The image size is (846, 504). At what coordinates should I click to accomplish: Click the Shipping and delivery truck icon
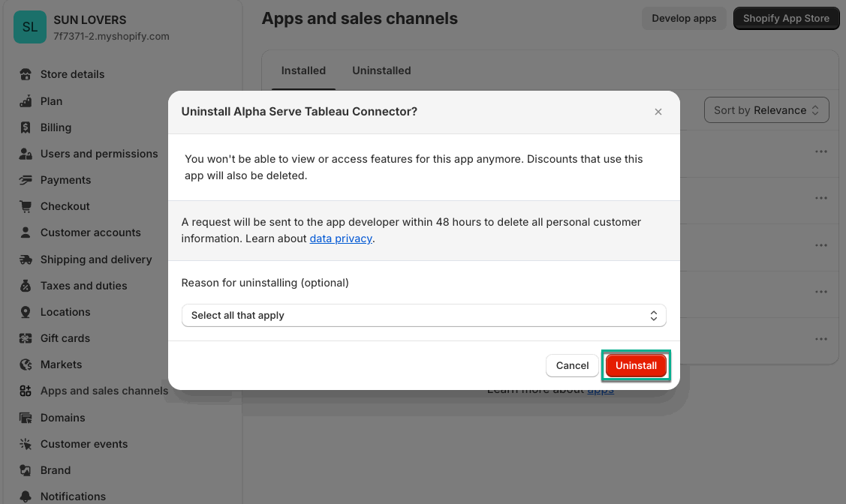pyautogui.click(x=26, y=259)
